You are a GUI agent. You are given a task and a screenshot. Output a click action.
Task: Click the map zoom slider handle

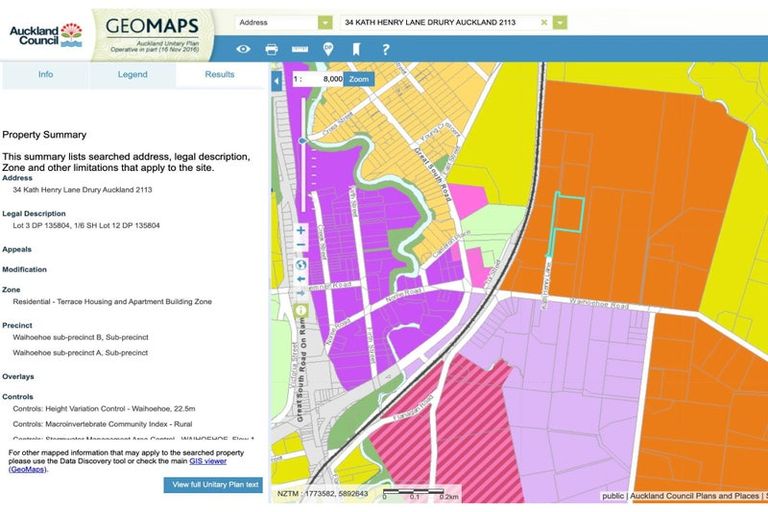point(301,142)
